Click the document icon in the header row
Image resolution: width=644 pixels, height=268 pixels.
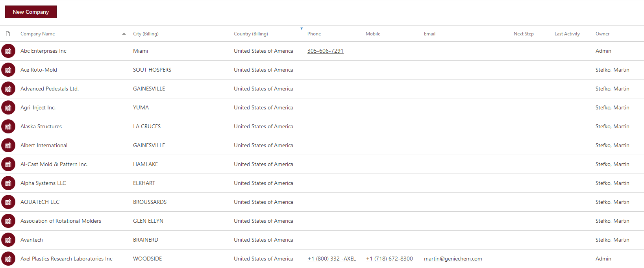(x=8, y=34)
